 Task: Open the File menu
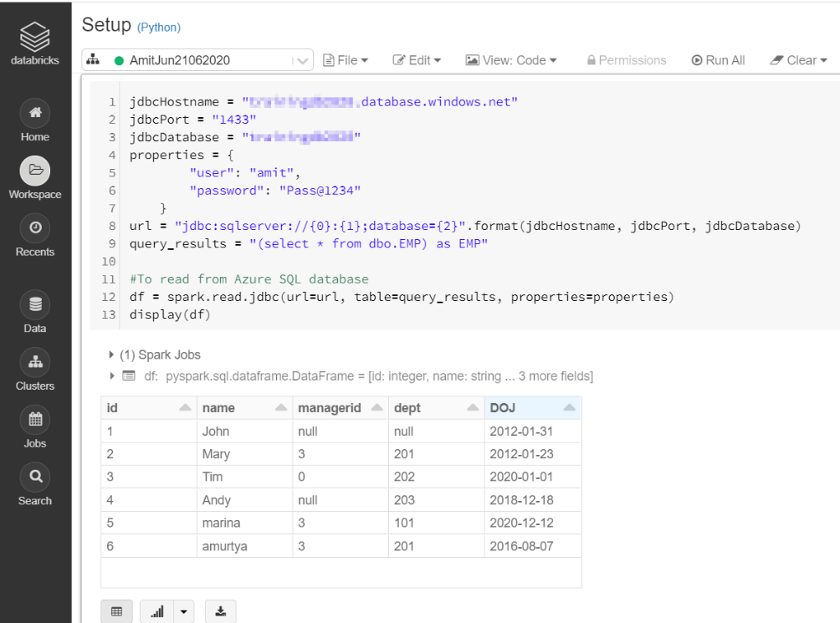tap(346, 59)
